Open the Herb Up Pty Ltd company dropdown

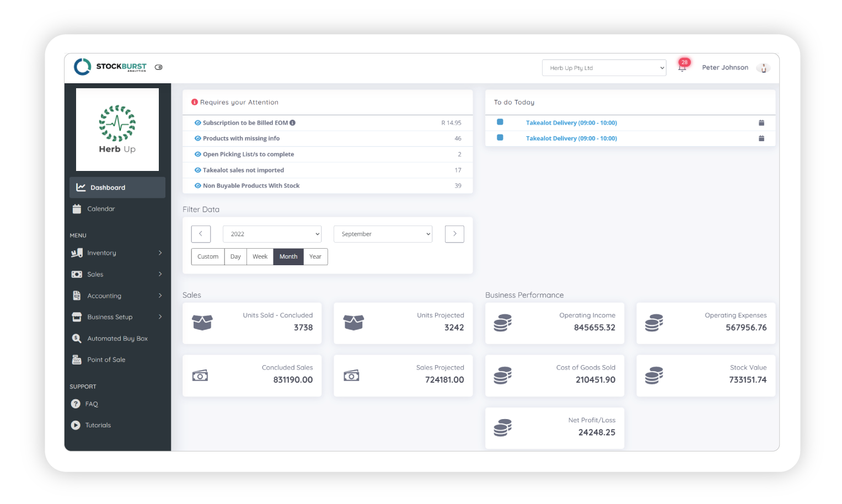(604, 68)
